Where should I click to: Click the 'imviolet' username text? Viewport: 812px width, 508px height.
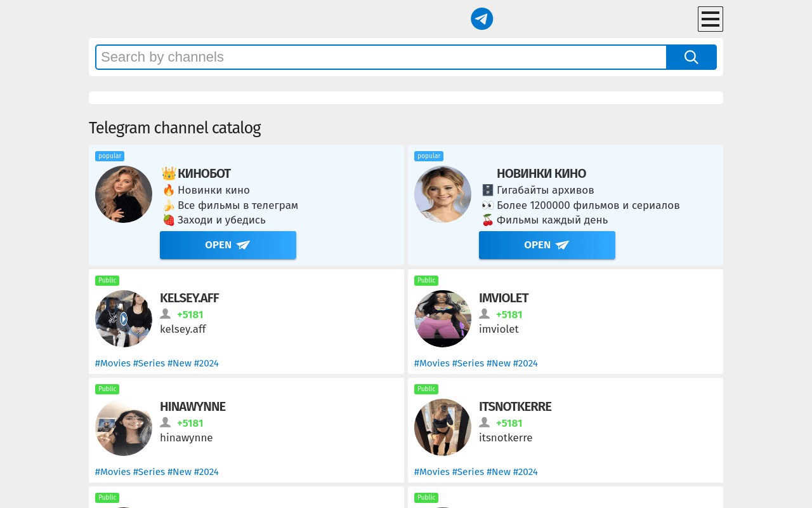click(499, 329)
